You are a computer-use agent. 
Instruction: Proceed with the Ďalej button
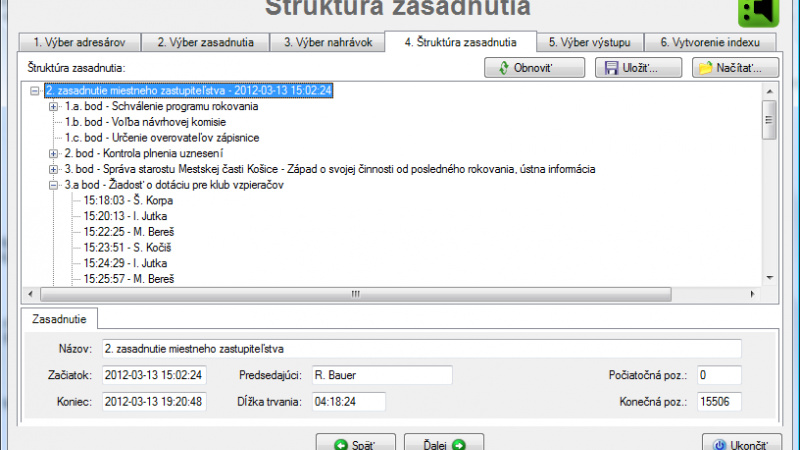click(x=444, y=443)
